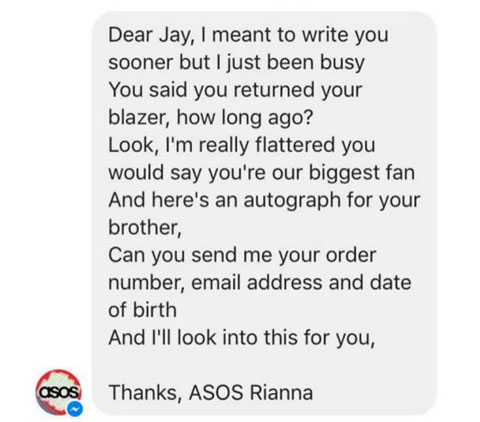Image resolution: width=480 pixels, height=422 pixels.
Task: Click the line "You said you returned your"
Action: pos(235,90)
